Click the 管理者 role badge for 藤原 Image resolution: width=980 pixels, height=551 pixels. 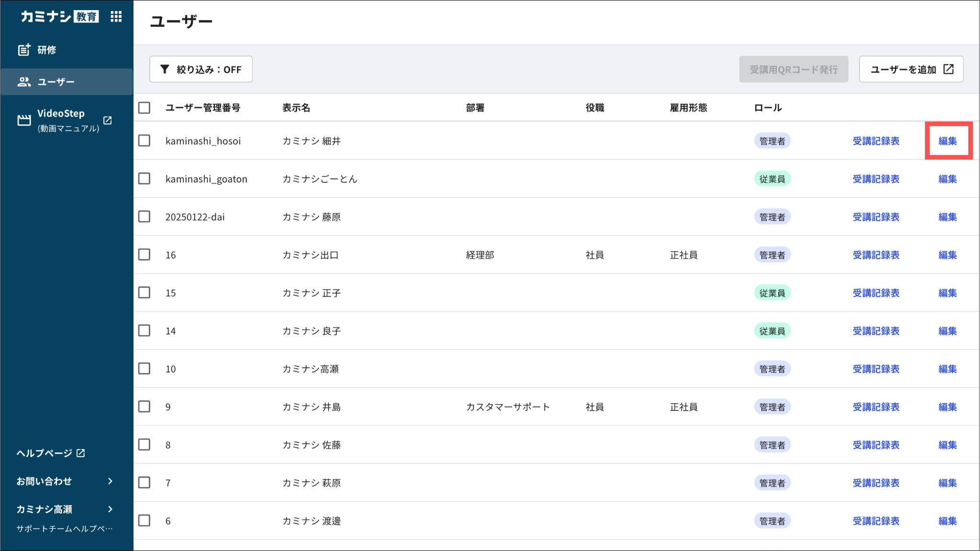coord(772,217)
